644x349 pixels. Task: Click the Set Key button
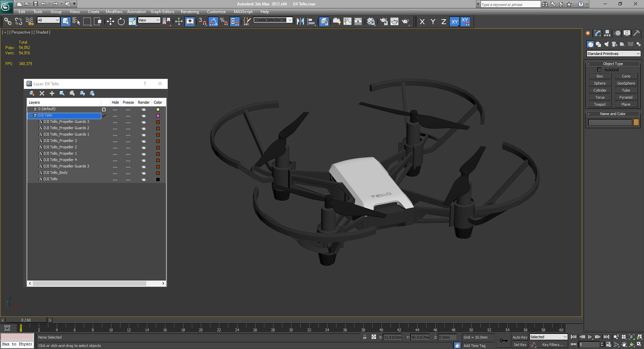519,345
